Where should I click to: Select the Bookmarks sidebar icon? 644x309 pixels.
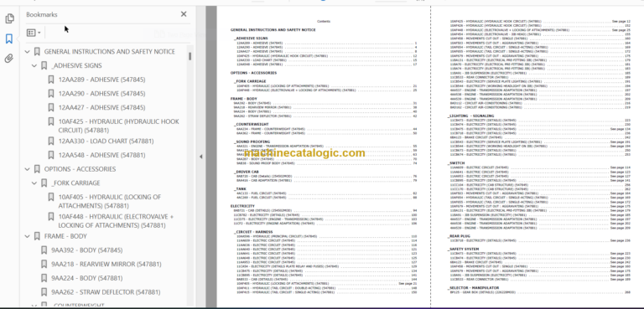[9, 39]
